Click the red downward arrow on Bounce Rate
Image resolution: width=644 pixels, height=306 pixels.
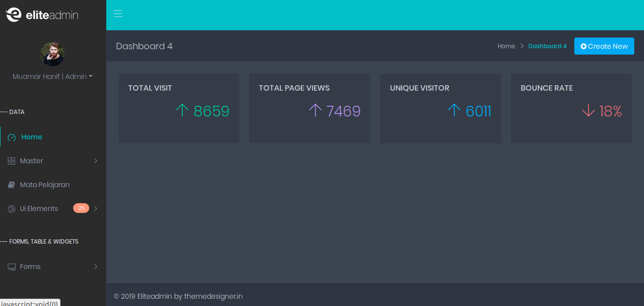pyautogui.click(x=587, y=111)
